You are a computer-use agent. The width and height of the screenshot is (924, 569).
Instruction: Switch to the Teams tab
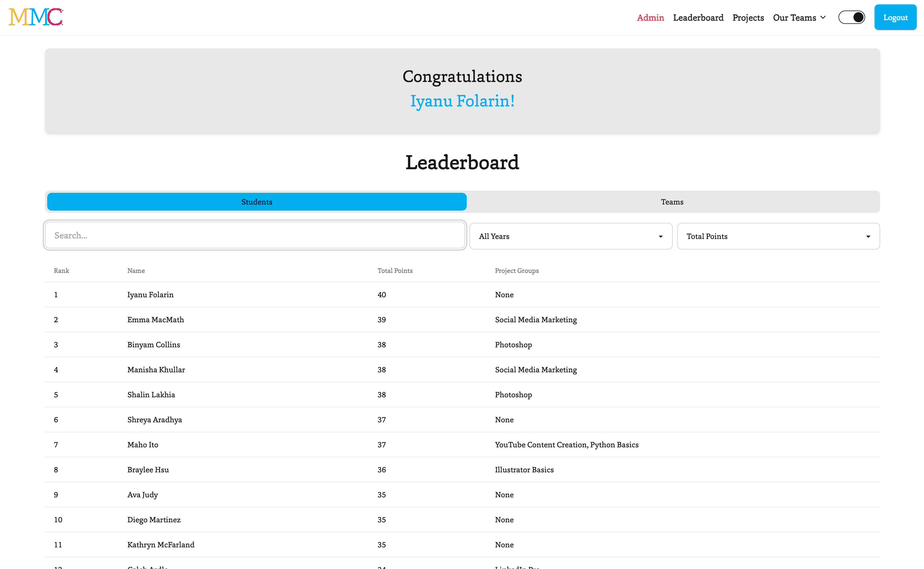(672, 202)
